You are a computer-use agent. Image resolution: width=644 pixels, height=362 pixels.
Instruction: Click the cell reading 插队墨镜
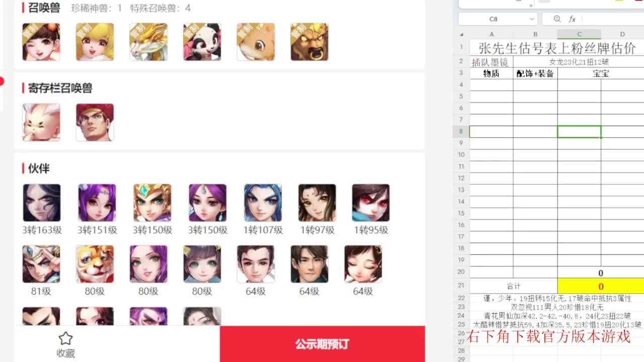(x=492, y=62)
